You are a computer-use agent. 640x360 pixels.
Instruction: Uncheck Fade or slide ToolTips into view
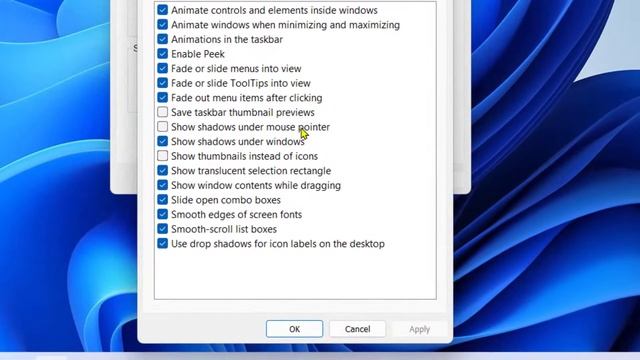click(162, 83)
